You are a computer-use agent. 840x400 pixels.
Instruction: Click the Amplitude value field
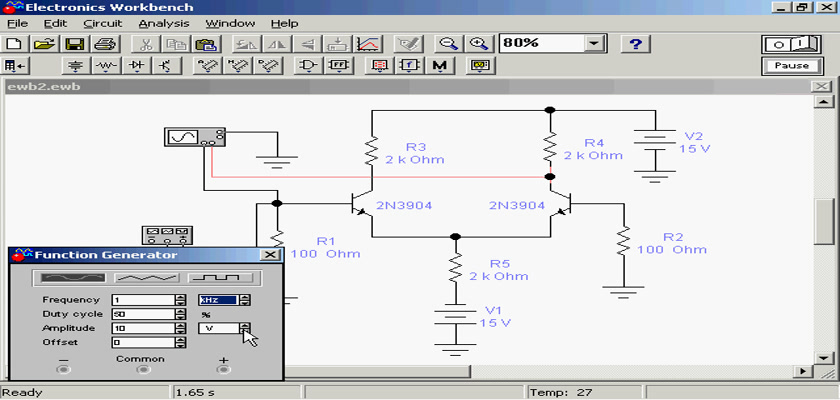pos(144,328)
